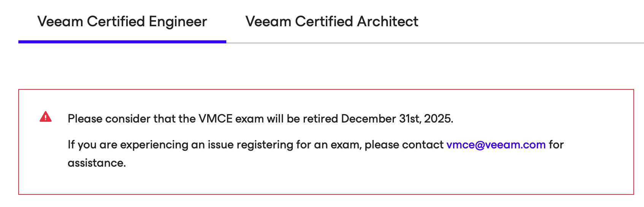Click the word "Engineer" in first tab
This screenshot has width=644, height=207.
click(178, 22)
